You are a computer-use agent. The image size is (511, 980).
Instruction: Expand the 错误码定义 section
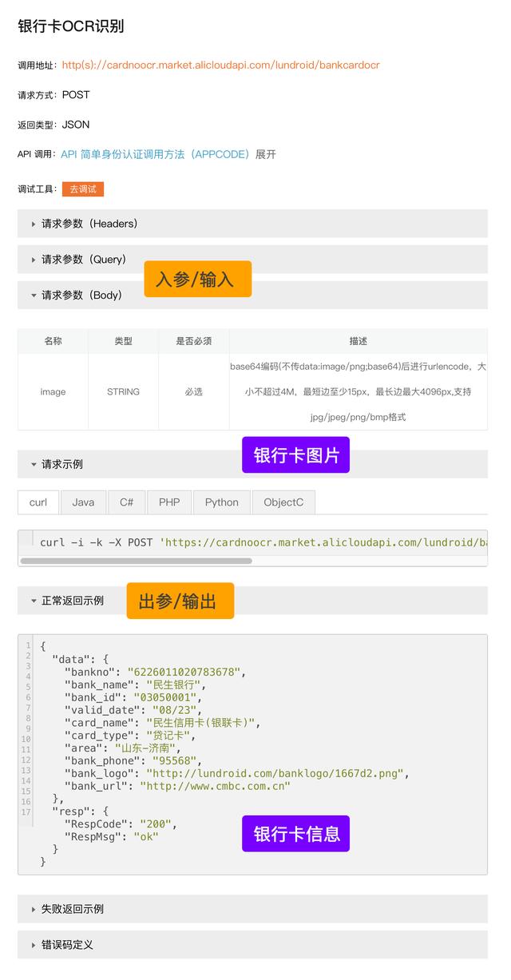[x=67, y=944]
